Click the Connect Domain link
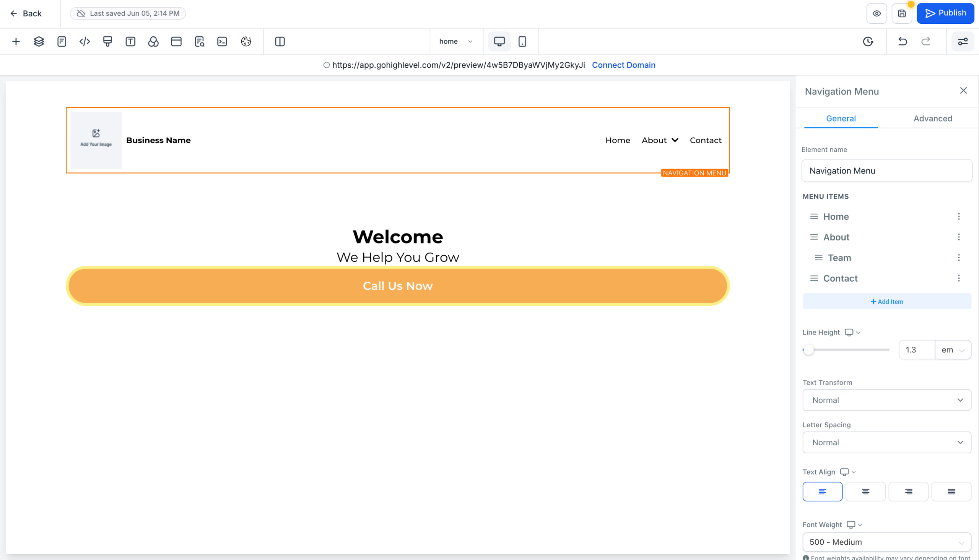The height and width of the screenshot is (560, 979). tap(624, 65)
